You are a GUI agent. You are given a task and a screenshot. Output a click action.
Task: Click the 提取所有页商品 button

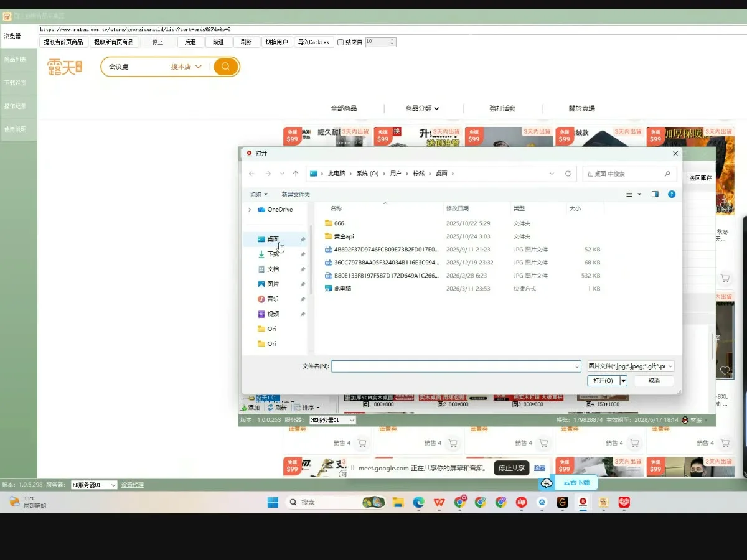[114, 42]
